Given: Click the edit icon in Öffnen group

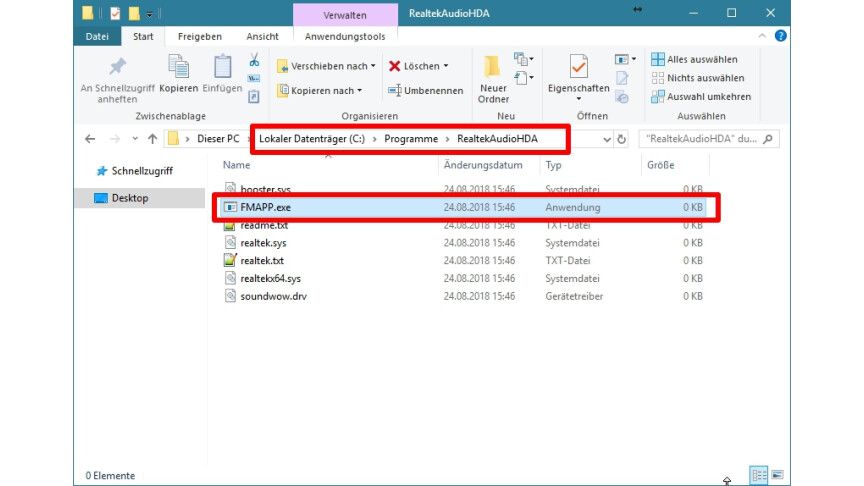Looking at the screenshot, I should pos(622,78).
